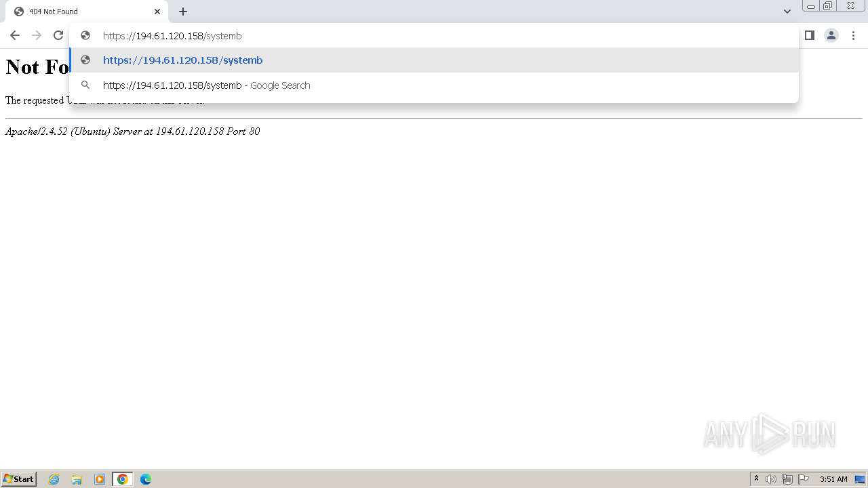Launch Internet Explorer from the taskbar
Viewport: 868px width, 488px height.
[x=54, y=479]
